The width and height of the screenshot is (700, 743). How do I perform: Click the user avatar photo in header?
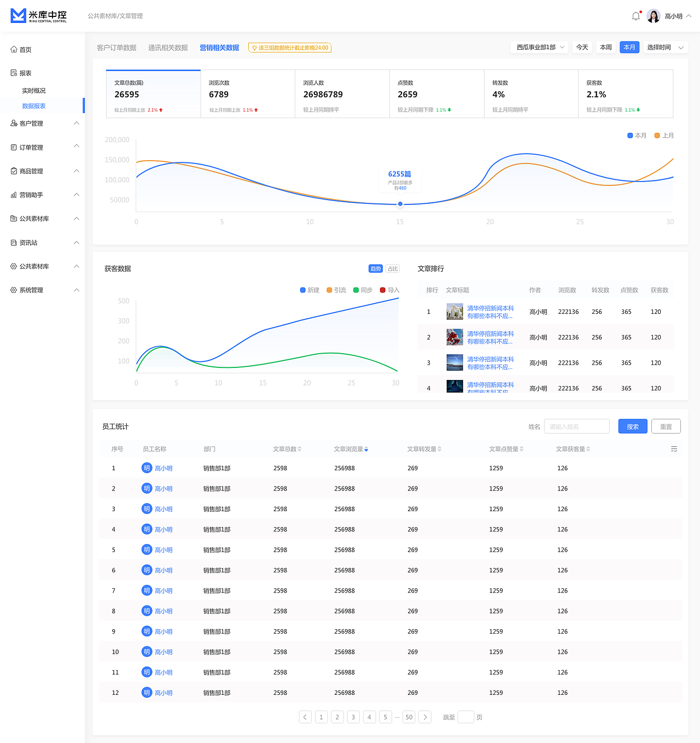654,16
